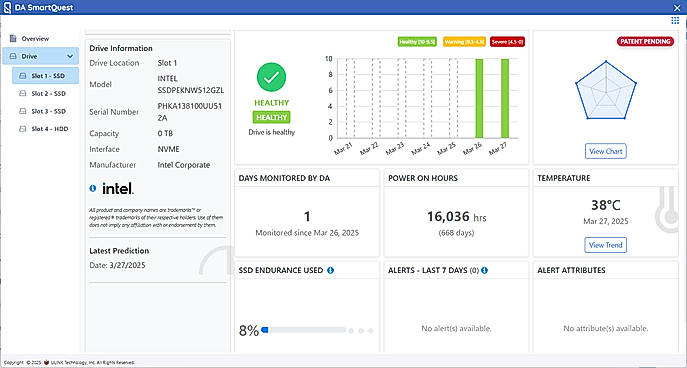
Task: Click the Alerts Last 7 Days info icon
Action: coord(484,270)
